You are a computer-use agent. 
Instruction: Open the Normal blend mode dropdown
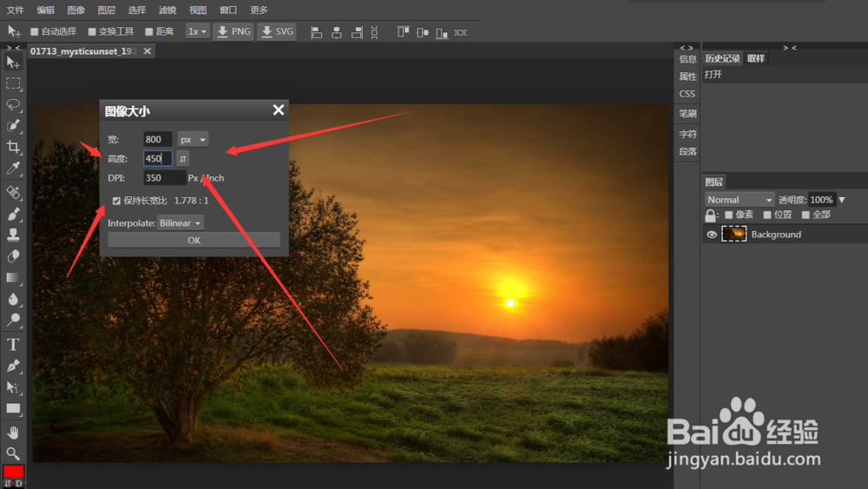[740, 200]
